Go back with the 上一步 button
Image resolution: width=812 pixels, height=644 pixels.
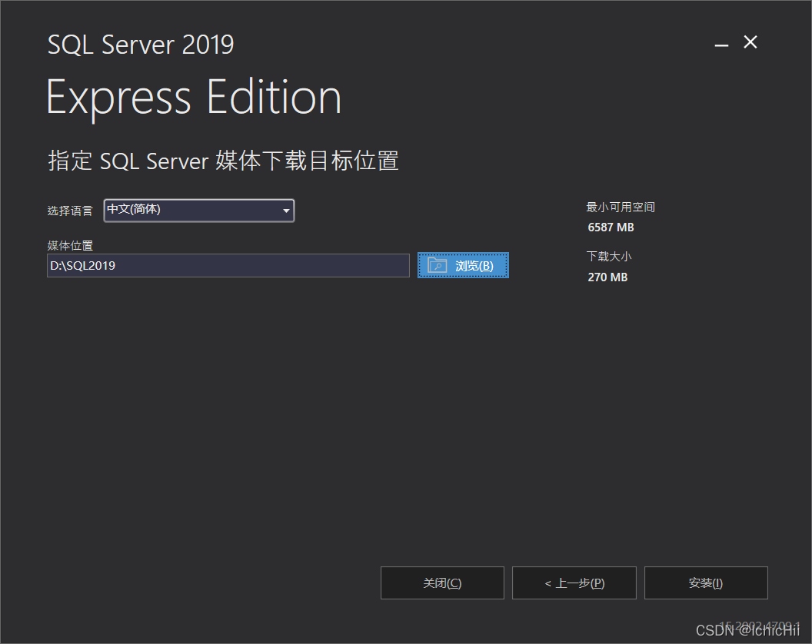(x=574, y=583)
